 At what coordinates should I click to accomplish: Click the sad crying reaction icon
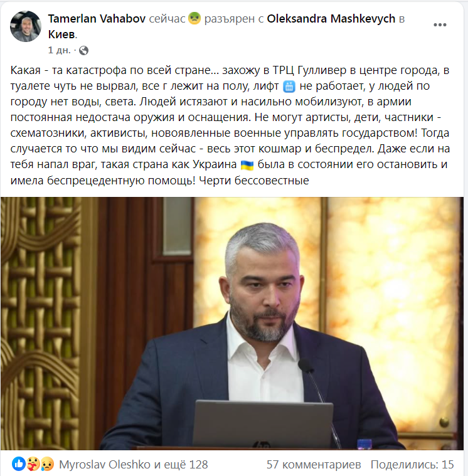[x=47, y=464]
